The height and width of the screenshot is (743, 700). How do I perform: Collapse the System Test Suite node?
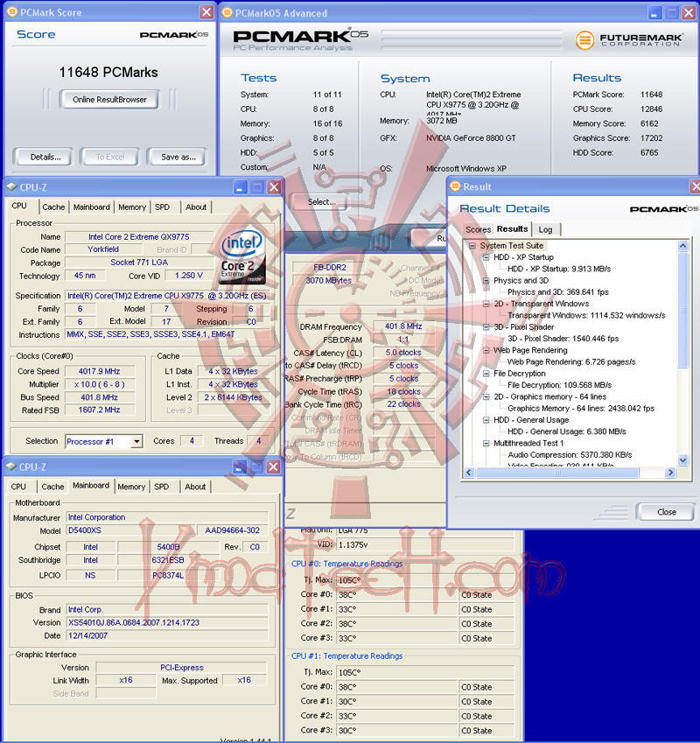click(x=472, y=245)
